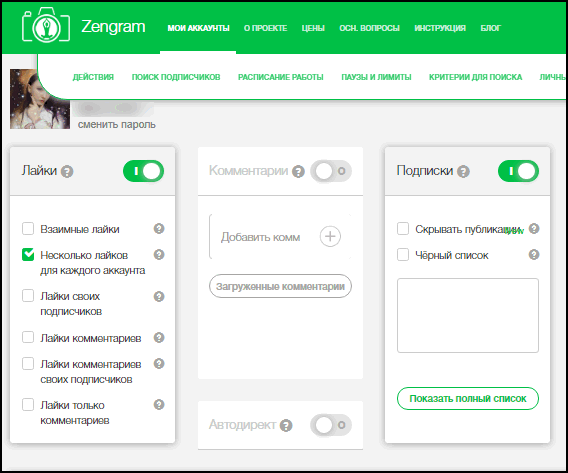Click the Zengram camera logo icon
Image resolution: width=568 pixels, height=473 pixels.
click(x=46, y=25)
